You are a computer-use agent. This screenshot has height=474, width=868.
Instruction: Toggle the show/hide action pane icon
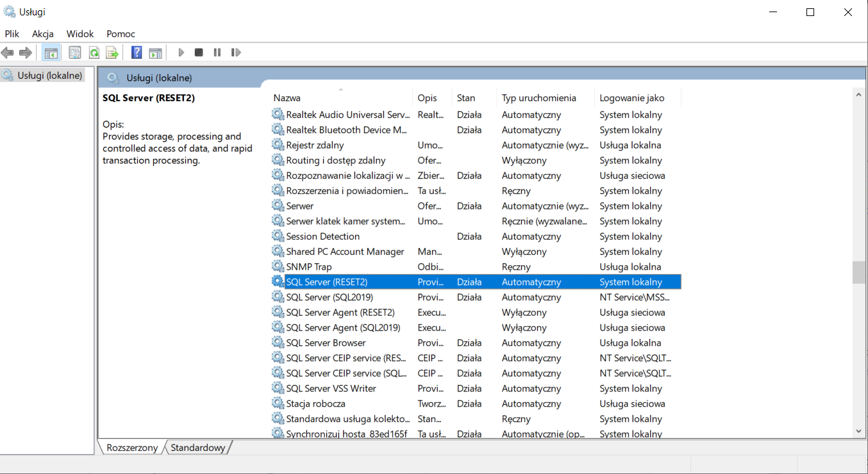[x=155, y=53]
